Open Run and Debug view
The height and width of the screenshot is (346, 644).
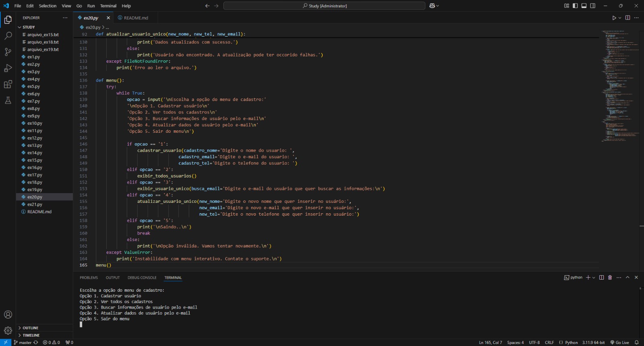click(x=8, y=68)
